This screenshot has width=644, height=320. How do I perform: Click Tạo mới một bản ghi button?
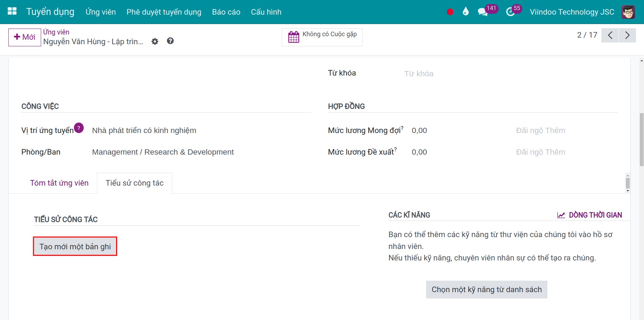(75, 247)
